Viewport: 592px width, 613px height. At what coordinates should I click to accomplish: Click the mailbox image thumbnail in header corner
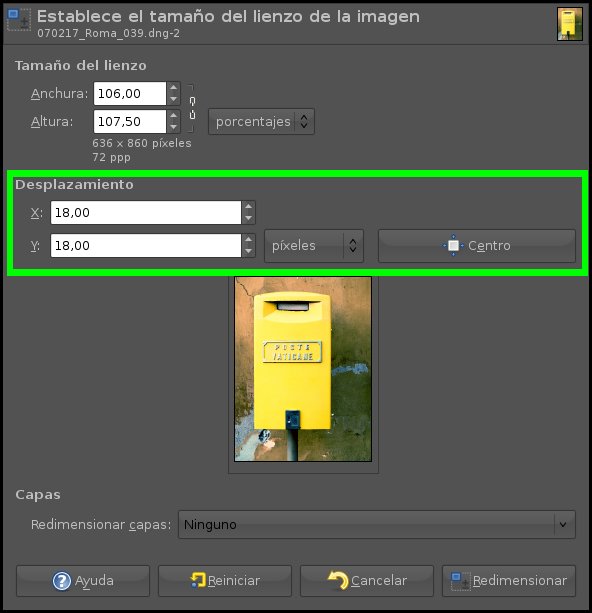pos(570,24)
